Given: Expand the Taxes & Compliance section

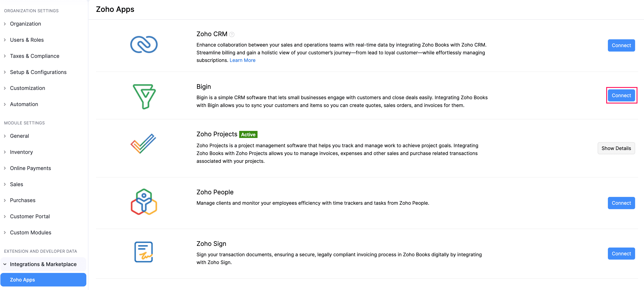Looking at the screenshot, I should [34, 56].
